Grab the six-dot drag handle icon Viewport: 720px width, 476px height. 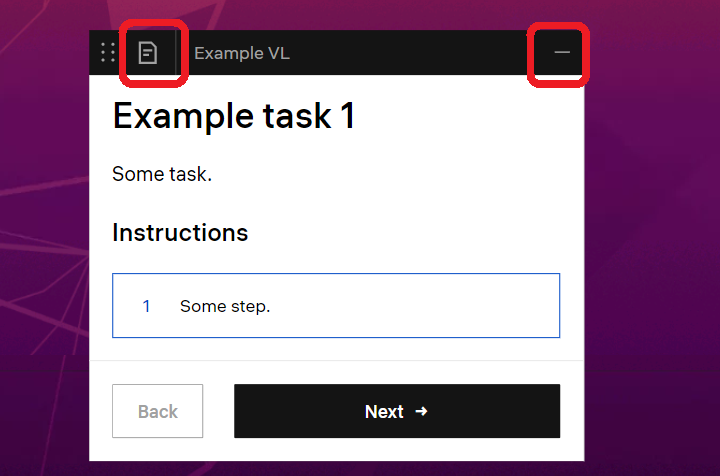pyautogui.click(x=107, y=52)
